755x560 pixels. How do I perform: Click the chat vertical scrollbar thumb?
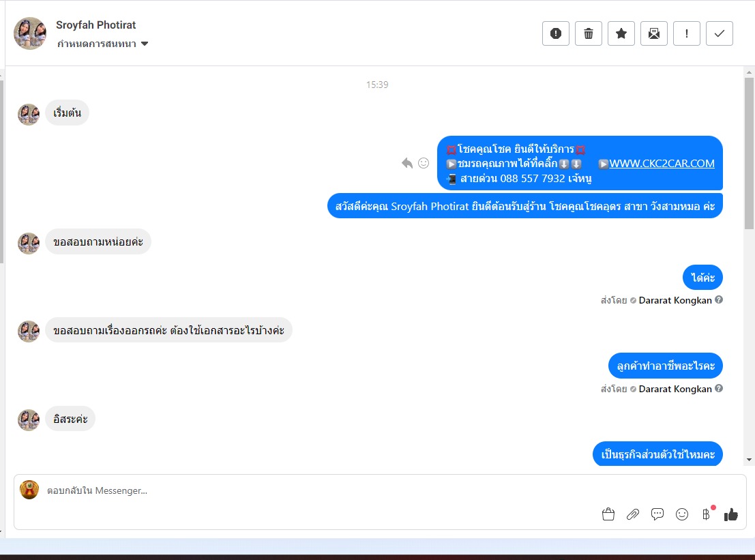click(749, 153)
